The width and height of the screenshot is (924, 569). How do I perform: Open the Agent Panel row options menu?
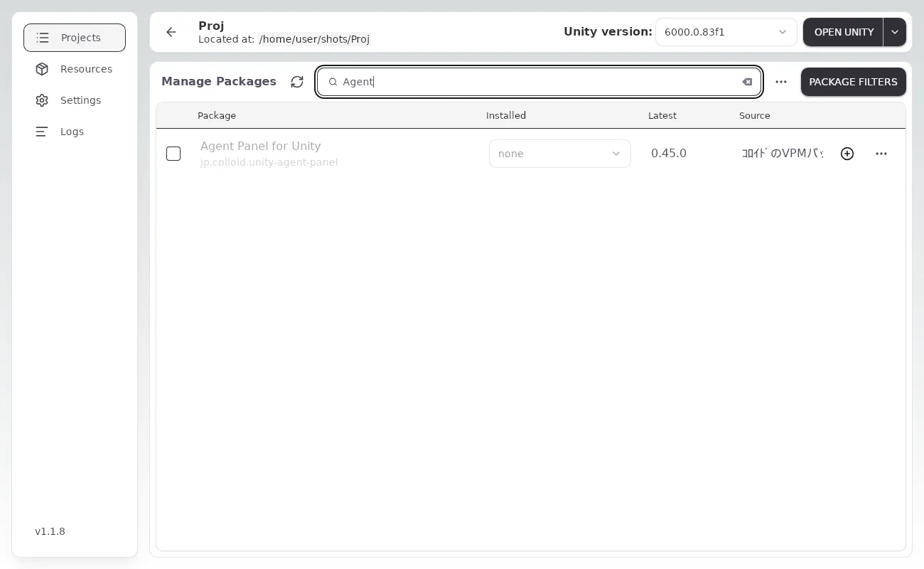coord(881,154)
